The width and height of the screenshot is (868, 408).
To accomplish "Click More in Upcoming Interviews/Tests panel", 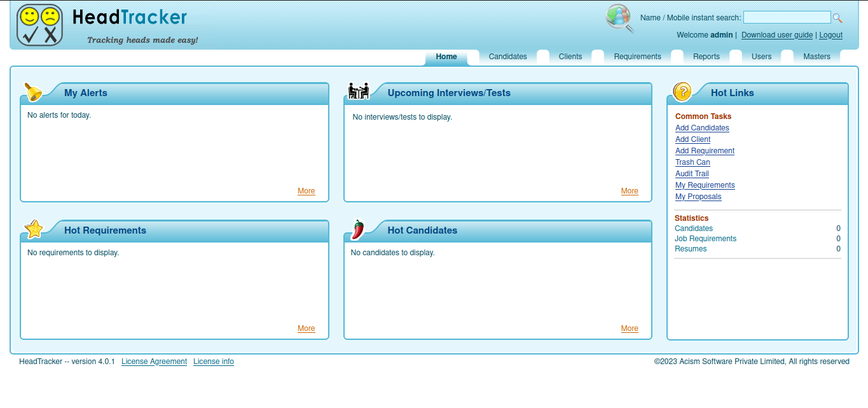I will tap(630, 191).
